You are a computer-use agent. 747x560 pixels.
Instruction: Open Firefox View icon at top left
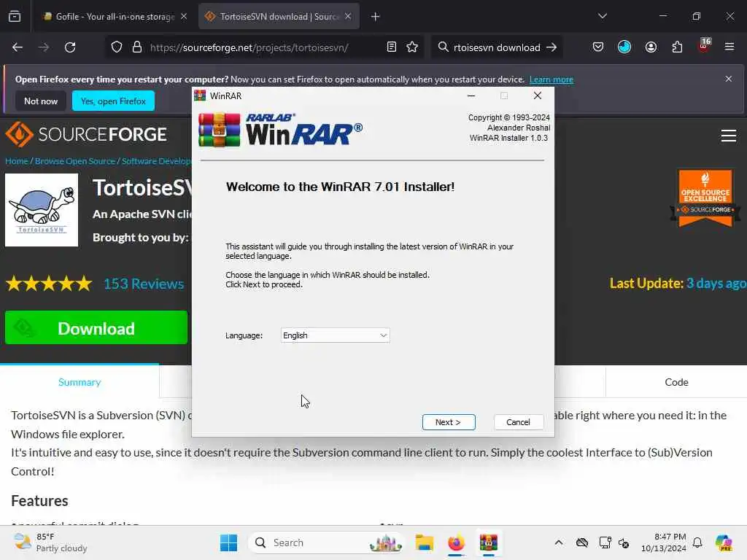coord(15,17)
